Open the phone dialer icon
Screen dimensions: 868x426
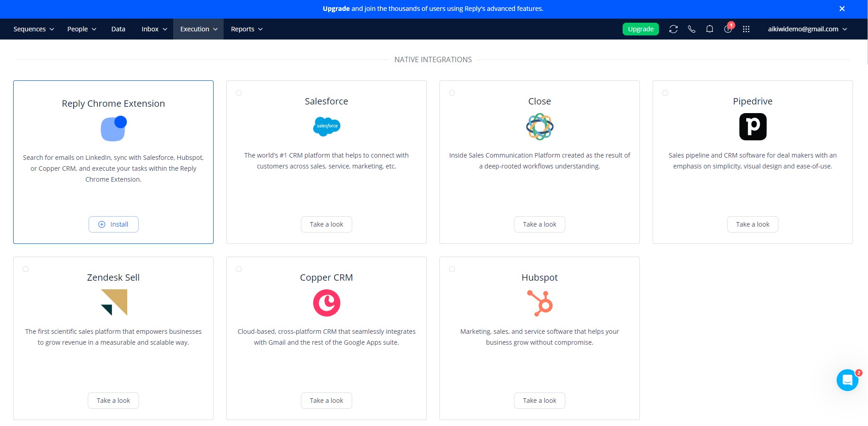point(692,29)
